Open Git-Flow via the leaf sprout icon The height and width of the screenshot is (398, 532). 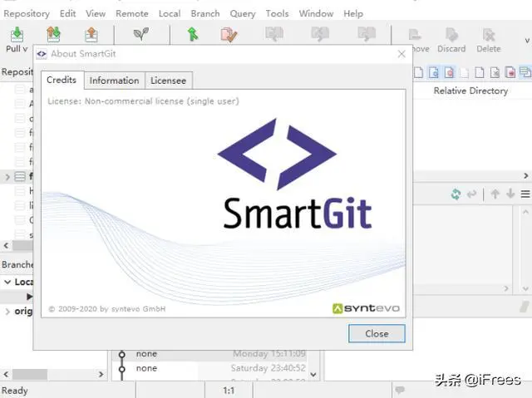[x=140, y=33]
